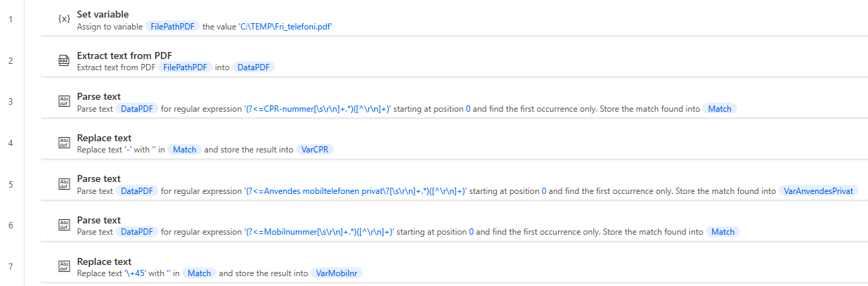This screenshot has width=868, height=286.
Task: Select the FilePathPDF variable in step 1
Action: point(173,26)
